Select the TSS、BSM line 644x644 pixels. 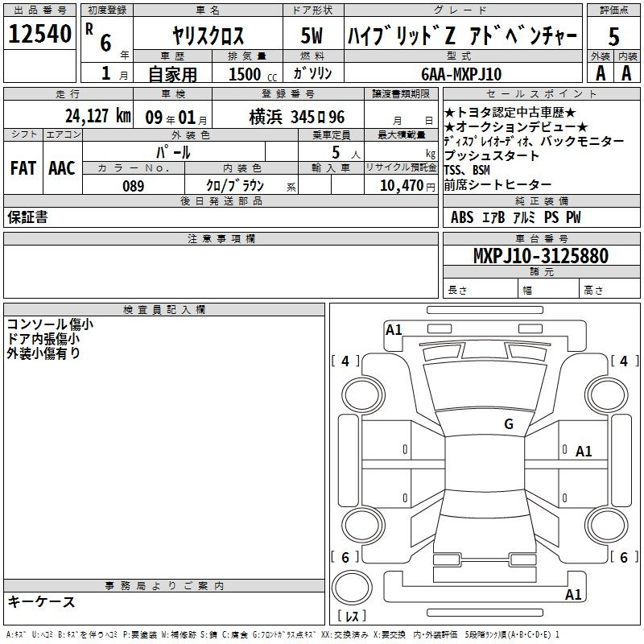[467, 170]
